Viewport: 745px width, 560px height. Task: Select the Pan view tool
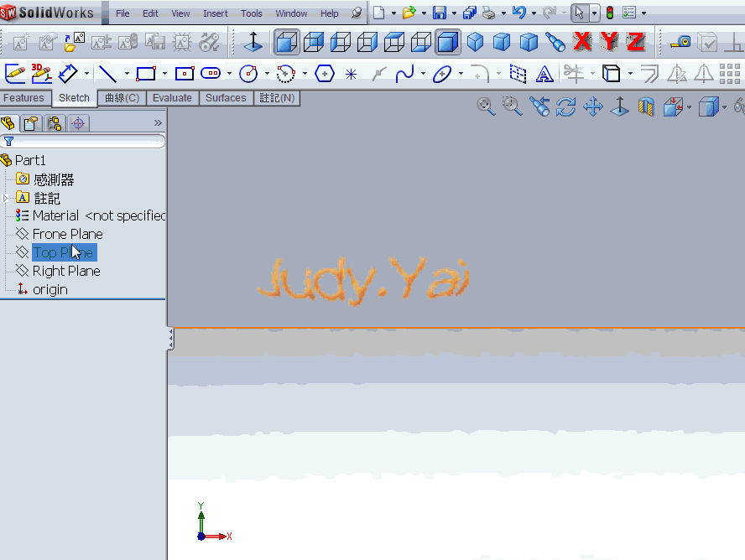pyautogui.click(x=592, y=106)
